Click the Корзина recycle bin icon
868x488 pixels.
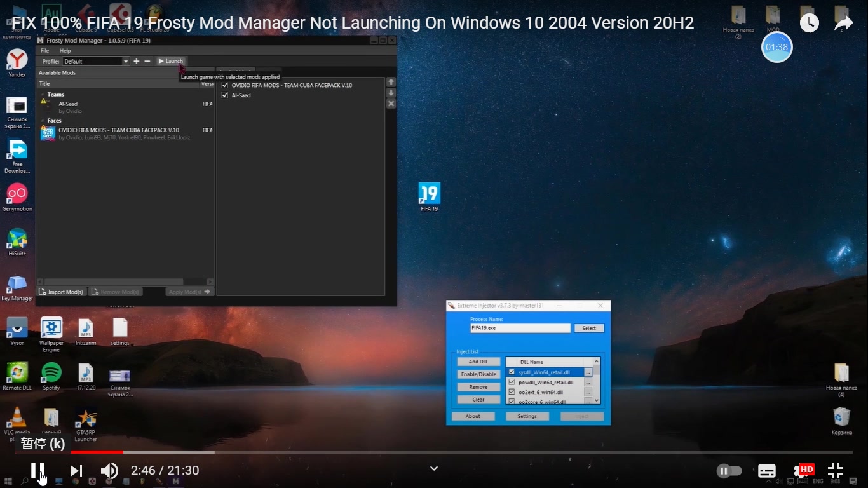pyautogui.click(x=842, y=421)
